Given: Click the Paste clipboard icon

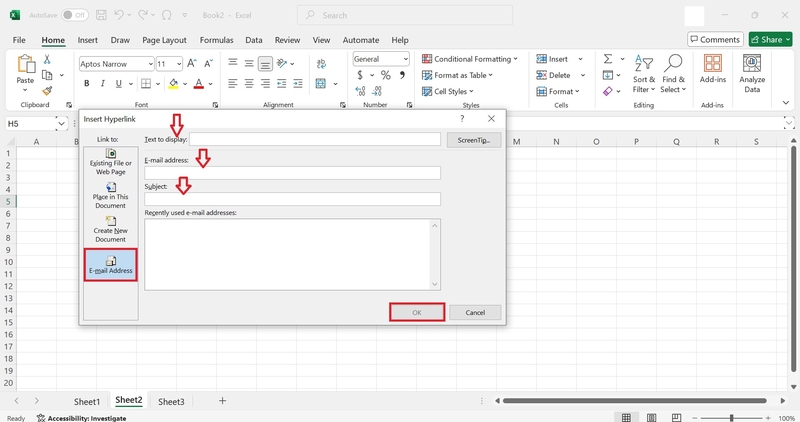Looking at the screenshot, I should pyautogui.click(x=25, y=65).
